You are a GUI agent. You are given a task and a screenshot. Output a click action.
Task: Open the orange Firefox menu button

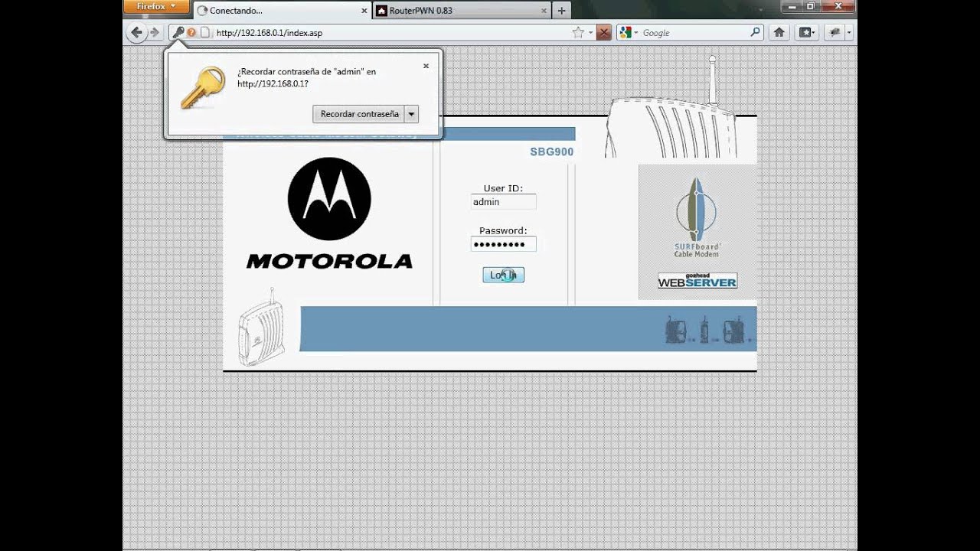[x=156, y=7]
